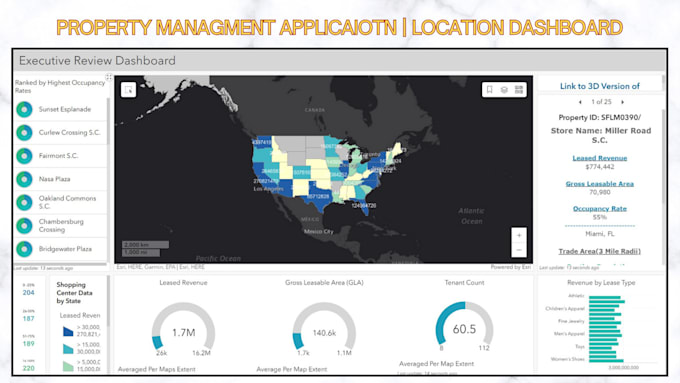
Task: Click the Bridgewater Plaza donut icon
Action: coord(24,249)
